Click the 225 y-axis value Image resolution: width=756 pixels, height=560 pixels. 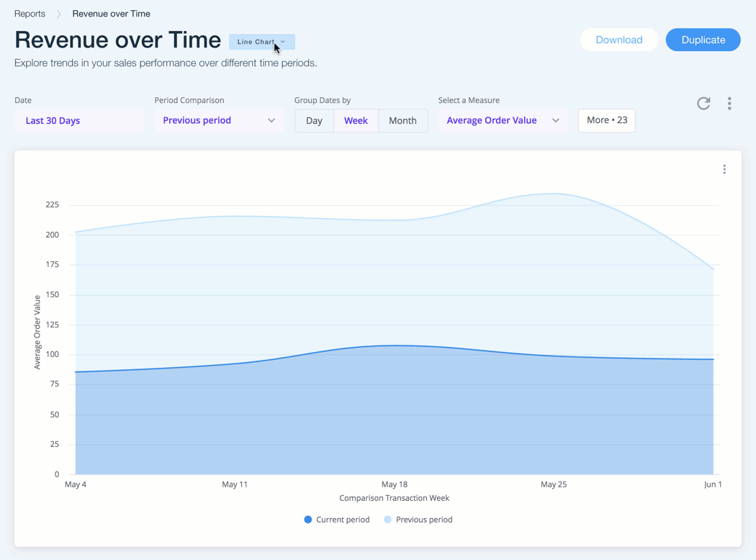click(x=52, y=205)
